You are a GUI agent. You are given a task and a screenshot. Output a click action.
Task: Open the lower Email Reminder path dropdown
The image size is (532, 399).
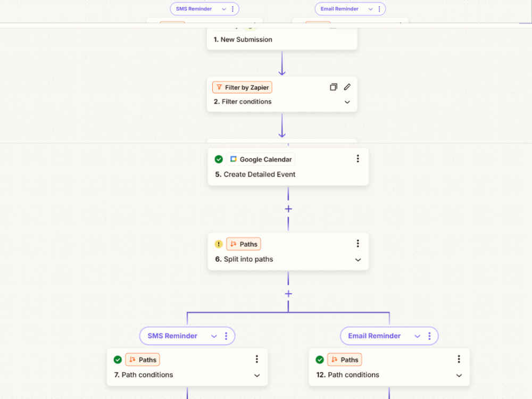click(417, 336)
